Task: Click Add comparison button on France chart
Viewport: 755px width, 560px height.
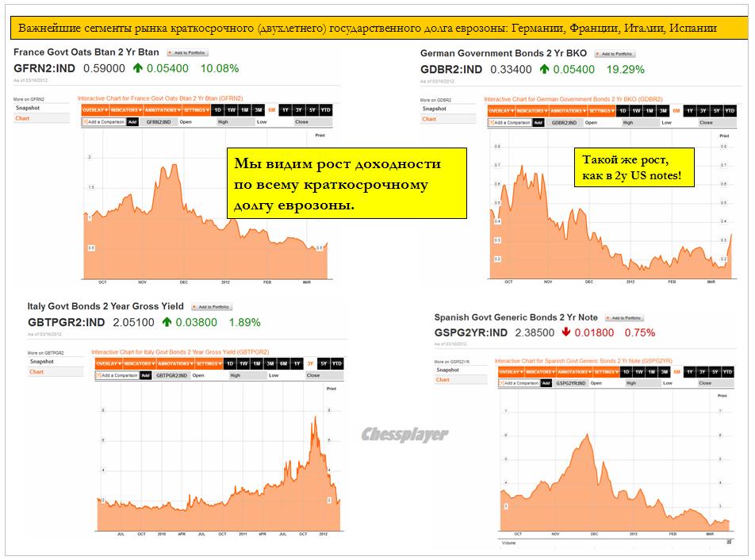Action: coord(132,122)
